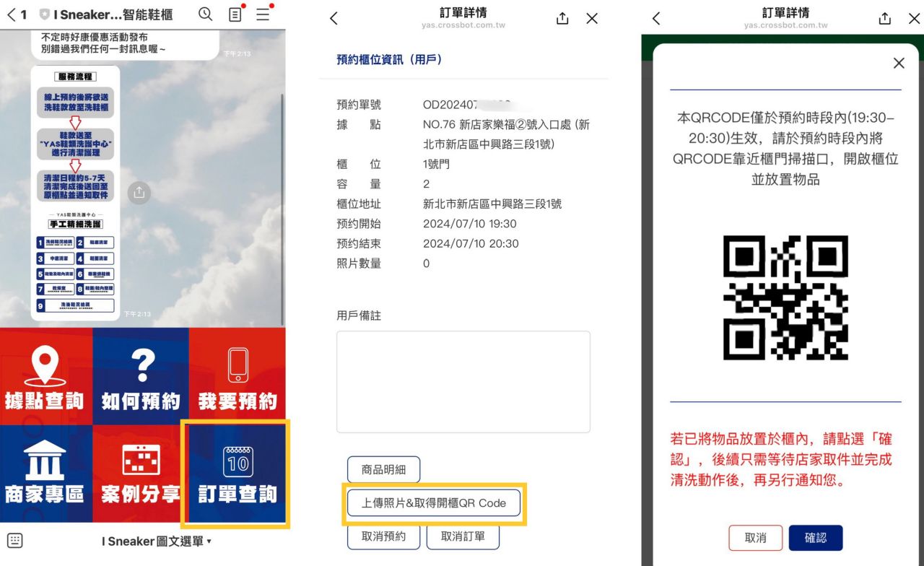Open the notes list icon in chat header
This screenshot has height=566, width=924.
point(235,14)
